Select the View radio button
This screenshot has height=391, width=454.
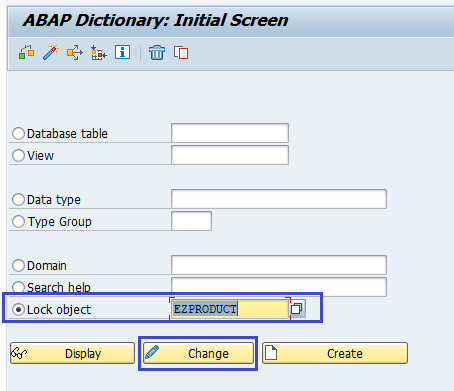pyautogui.click(x=18, y=156)
